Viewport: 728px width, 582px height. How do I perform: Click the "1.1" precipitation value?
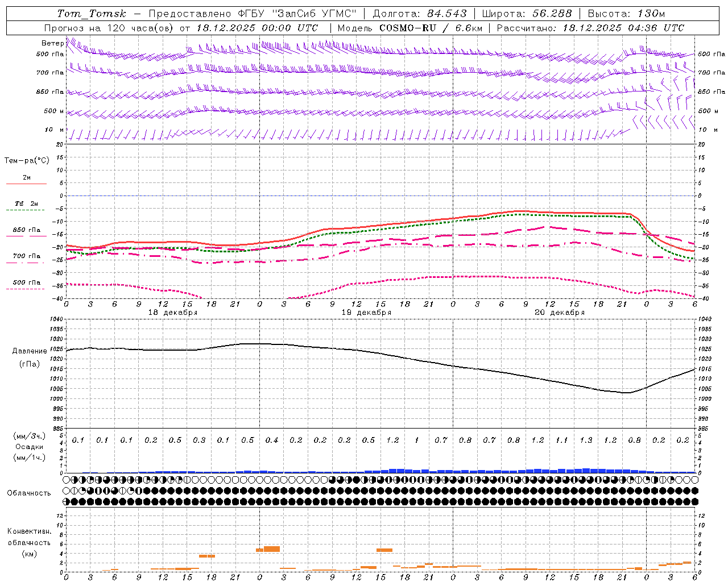[x=561, y=440]
